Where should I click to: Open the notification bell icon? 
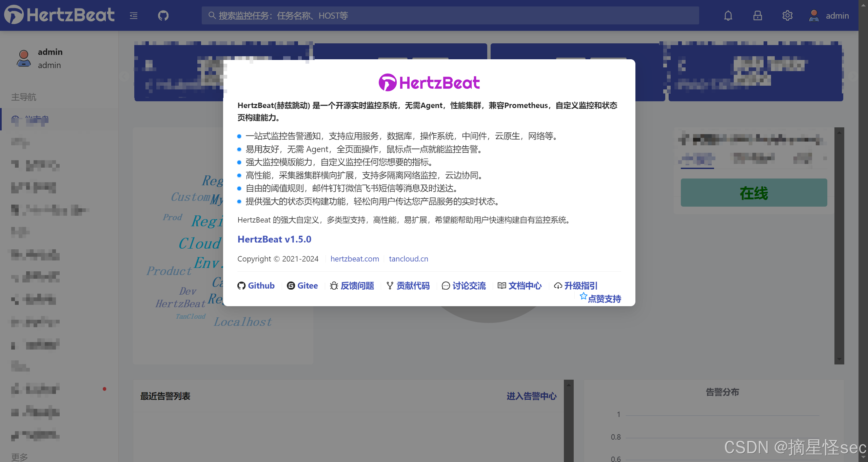(x=728, y=16)
